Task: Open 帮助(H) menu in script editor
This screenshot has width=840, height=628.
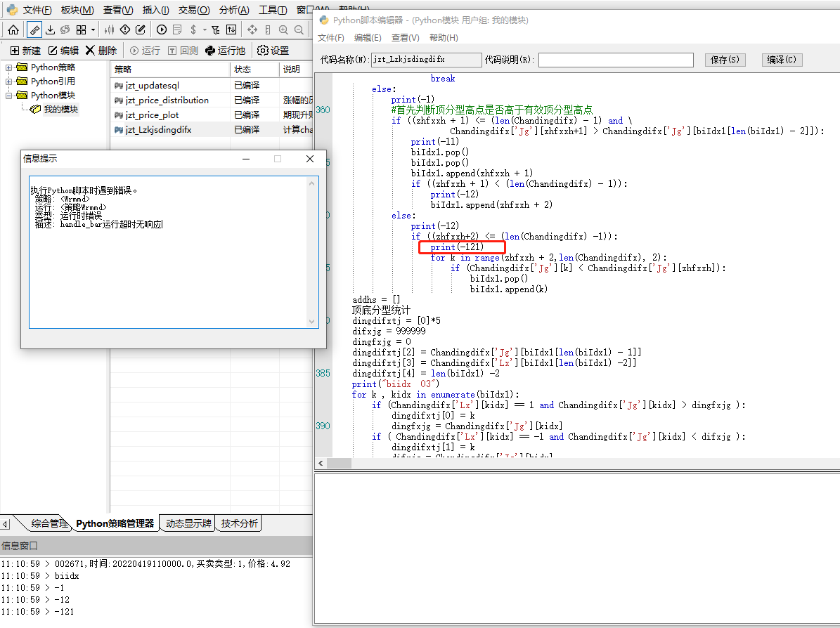Action: (x=444, y=38)
